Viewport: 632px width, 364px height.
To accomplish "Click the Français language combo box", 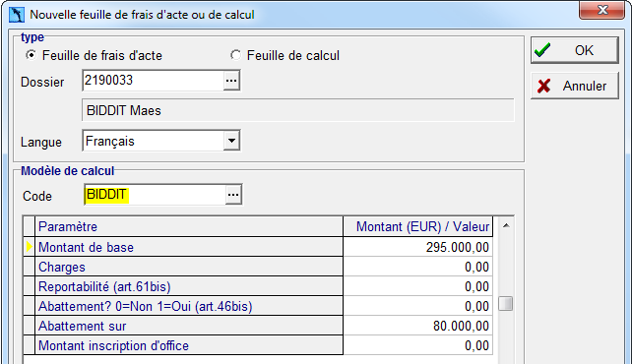I will coord(161,141).
